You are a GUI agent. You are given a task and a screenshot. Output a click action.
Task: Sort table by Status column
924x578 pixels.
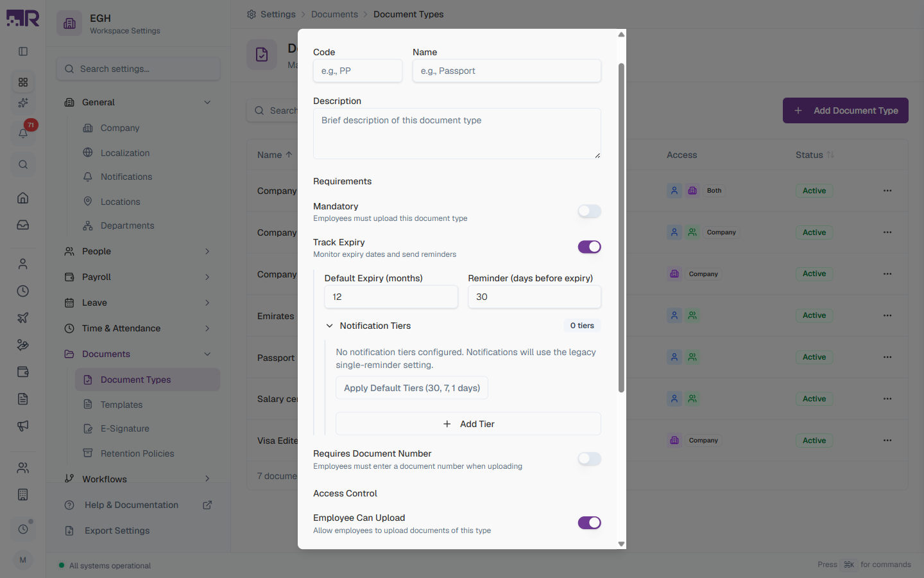point(814,155)
